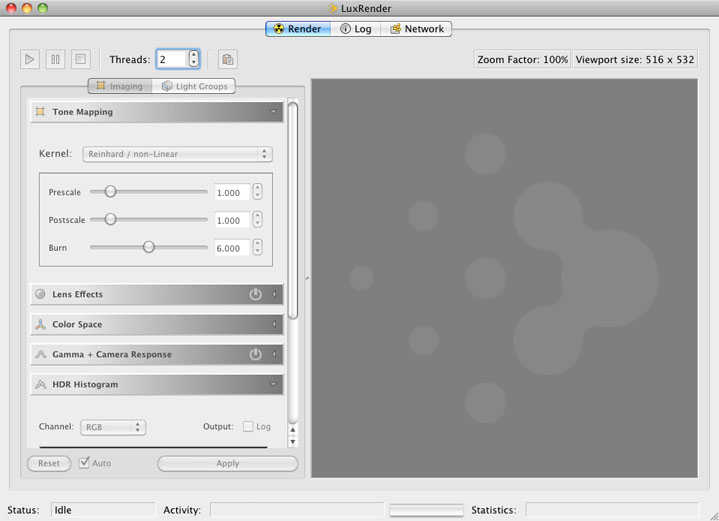The width and height of the screenshot is (719, 521).
Task: Open the Log tab
Action: click(356, 29)
